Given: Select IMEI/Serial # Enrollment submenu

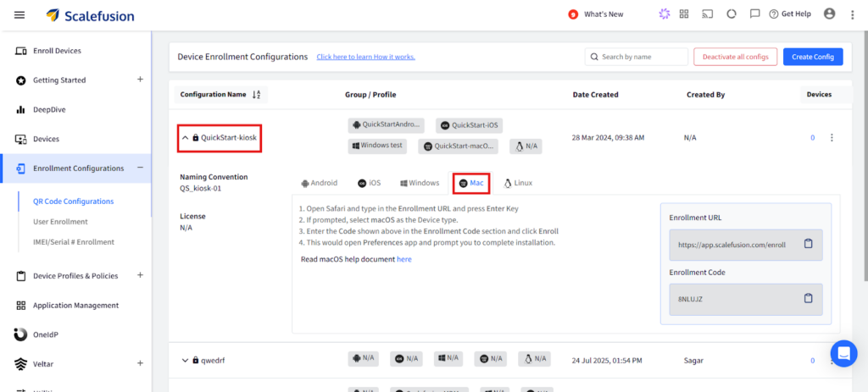Looking at the screenshot, I should tap(74, 242).
